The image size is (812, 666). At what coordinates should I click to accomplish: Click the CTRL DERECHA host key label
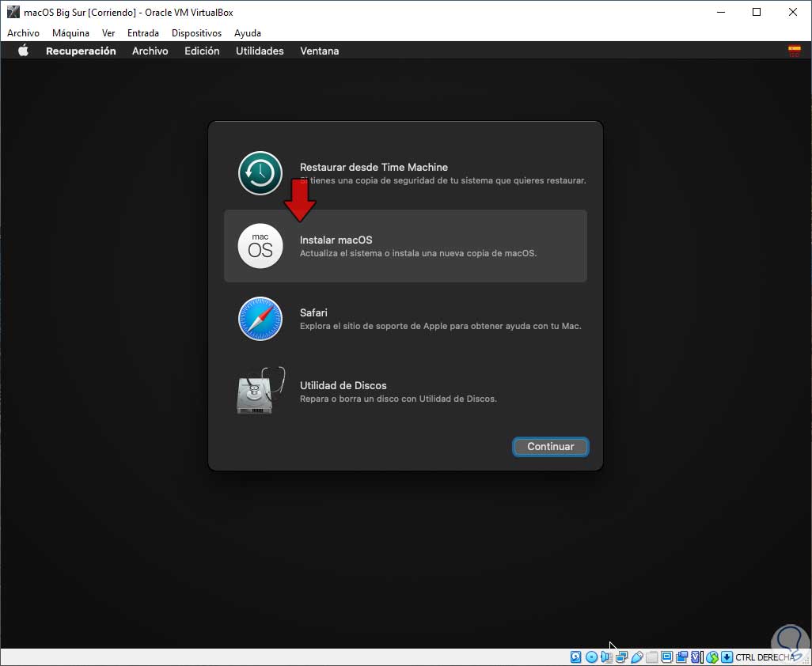[765, 657]
